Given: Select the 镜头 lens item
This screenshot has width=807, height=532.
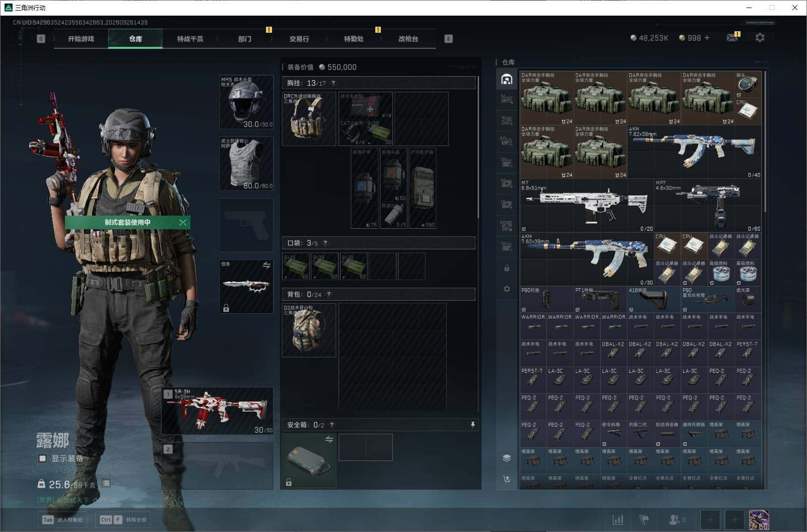Looking at the screenshot, I should tap(748, 85).
